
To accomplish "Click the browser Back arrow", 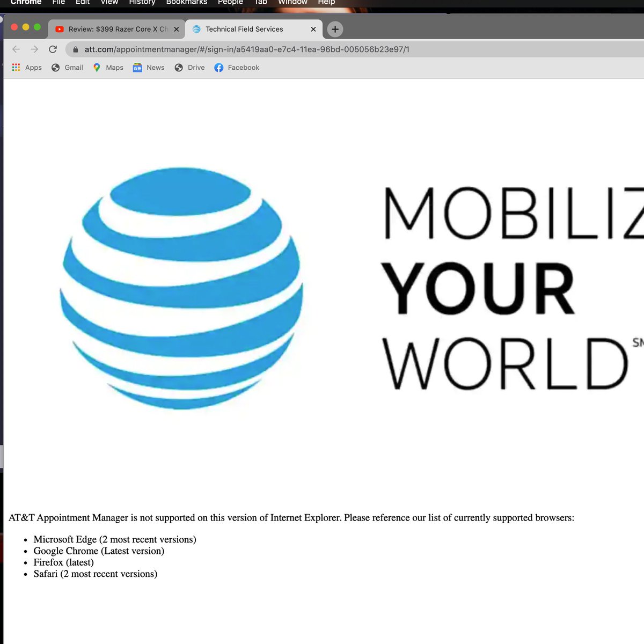I will tap(16, 49).
